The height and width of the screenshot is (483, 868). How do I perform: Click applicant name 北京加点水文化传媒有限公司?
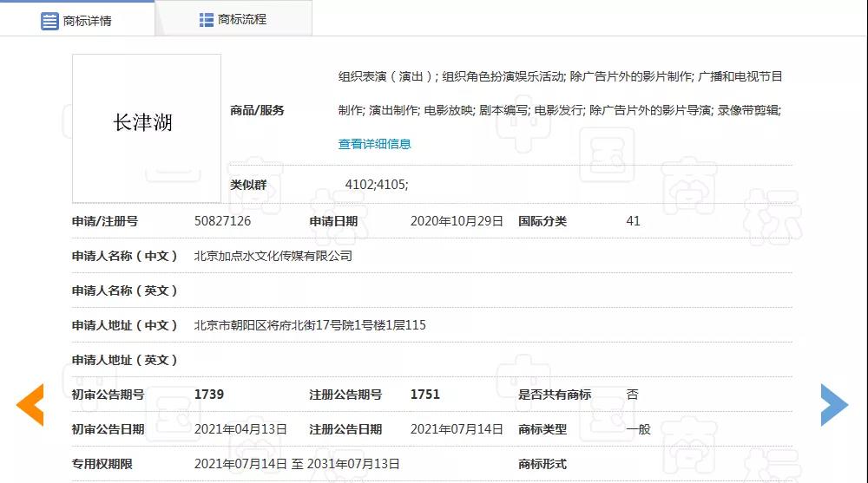273,256
